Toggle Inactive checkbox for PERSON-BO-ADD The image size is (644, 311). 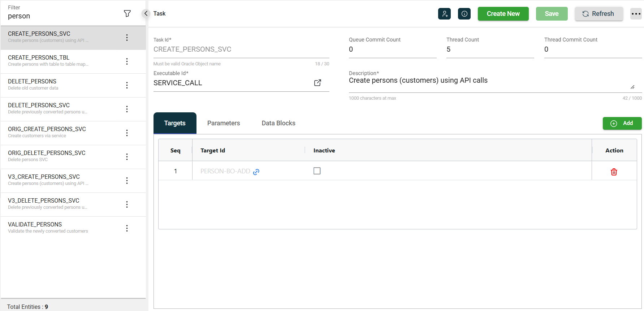(x=317, y=171)
